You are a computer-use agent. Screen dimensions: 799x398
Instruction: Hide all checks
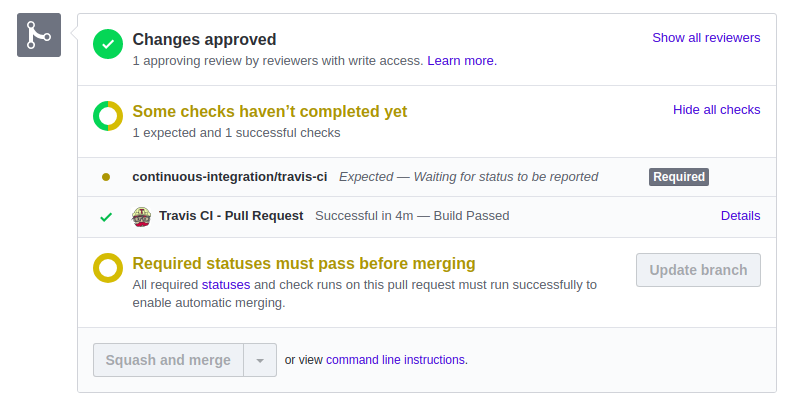tap(716, 110)
